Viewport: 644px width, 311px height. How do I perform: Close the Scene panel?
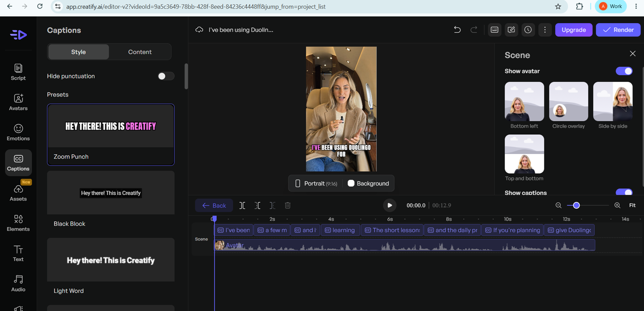click(633, 54)
